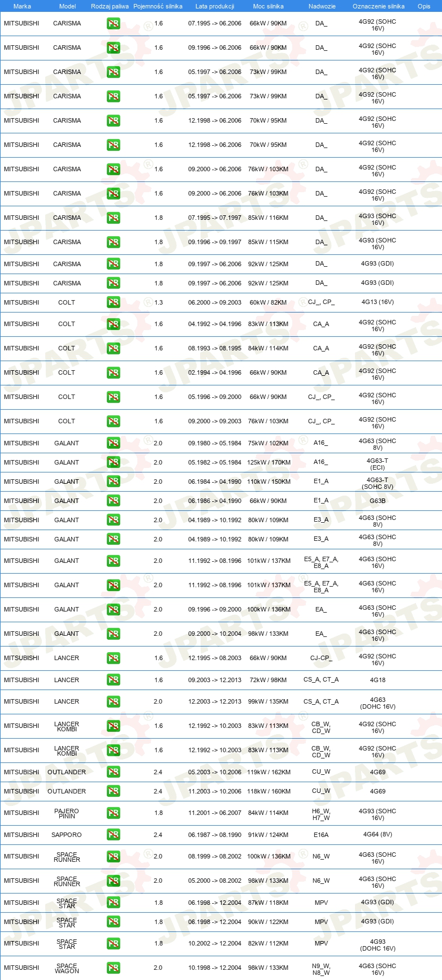The image size is (442, 980).
Task: Select the SPACE WAGON model cell
Action: pos(67,968)
